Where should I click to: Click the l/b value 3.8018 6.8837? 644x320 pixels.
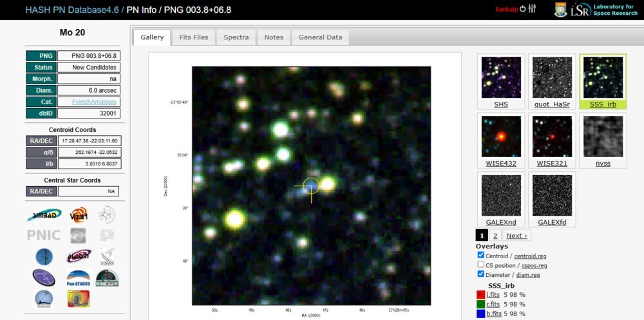(x=90, y=164)
